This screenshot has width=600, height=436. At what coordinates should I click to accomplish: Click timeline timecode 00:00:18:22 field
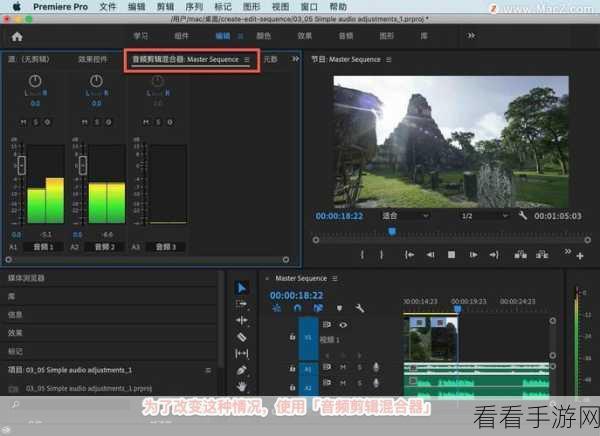click(x=297, y=295)
